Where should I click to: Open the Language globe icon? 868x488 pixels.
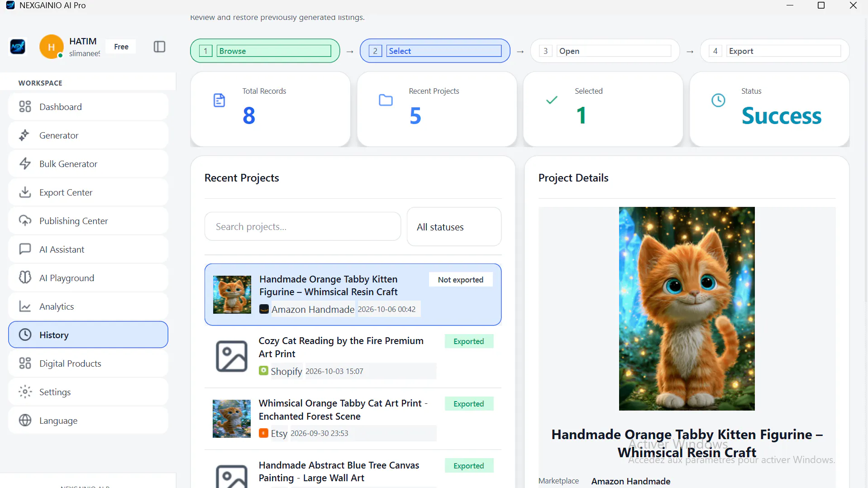point(25,421)
